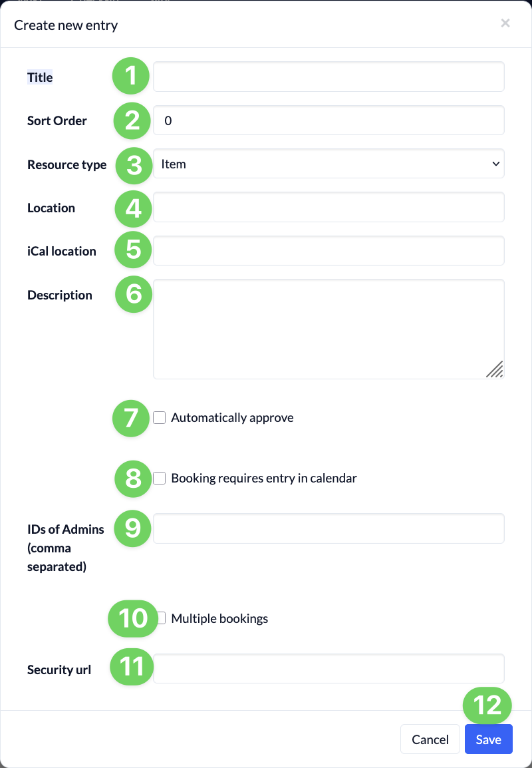Enable the Automatically approve checkbox
Viewport: 532px width, 768px height.
pos(160,418)
